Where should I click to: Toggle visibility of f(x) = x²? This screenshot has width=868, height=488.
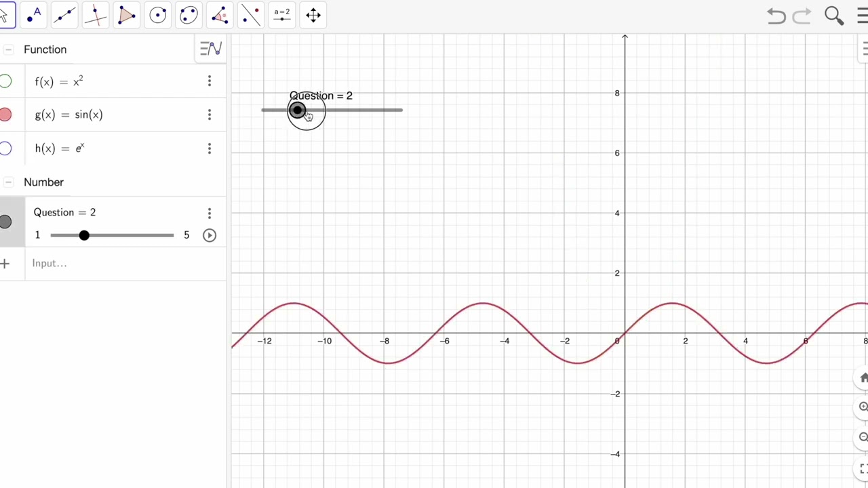pyautogui.click(x=5, y=81)
